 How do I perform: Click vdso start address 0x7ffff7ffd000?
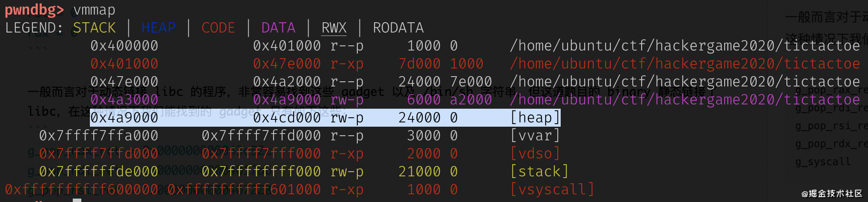point(98,154)
